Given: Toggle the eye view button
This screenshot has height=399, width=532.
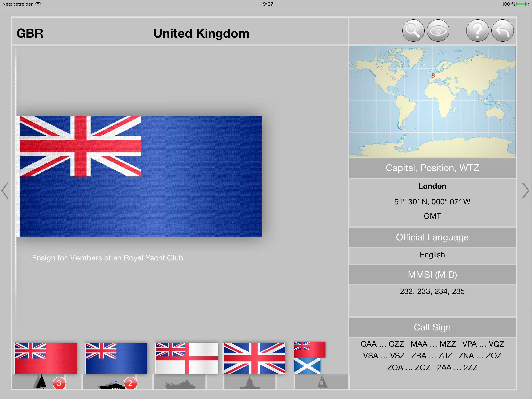Looking at the screenshot, I should [x=438, y=31].
